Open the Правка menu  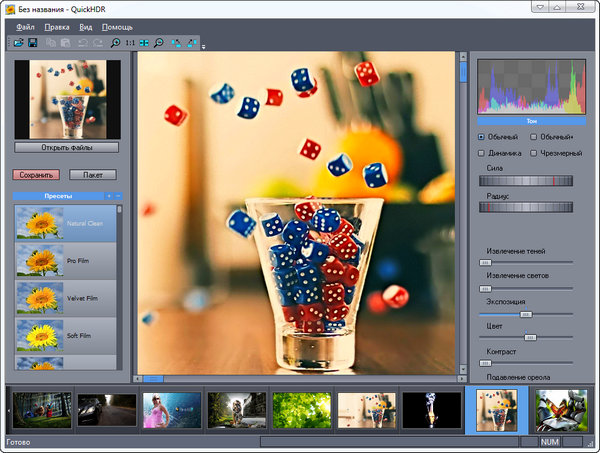(56, 25)
